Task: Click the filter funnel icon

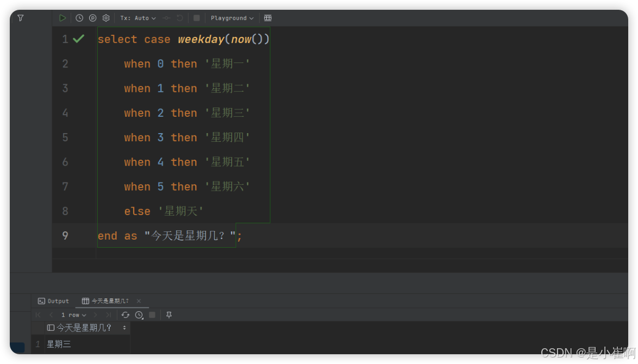Action: [20, 18]
